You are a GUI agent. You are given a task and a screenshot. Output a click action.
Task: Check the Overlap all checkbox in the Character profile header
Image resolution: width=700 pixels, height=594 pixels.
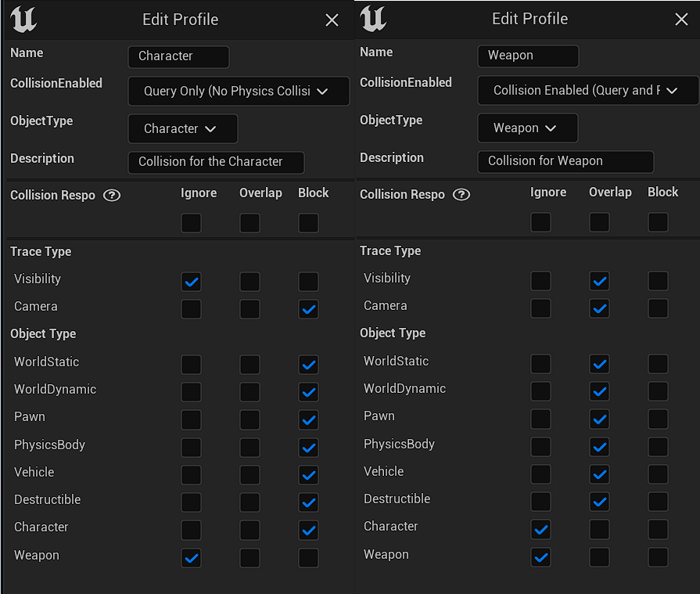(x=249, y=223)
